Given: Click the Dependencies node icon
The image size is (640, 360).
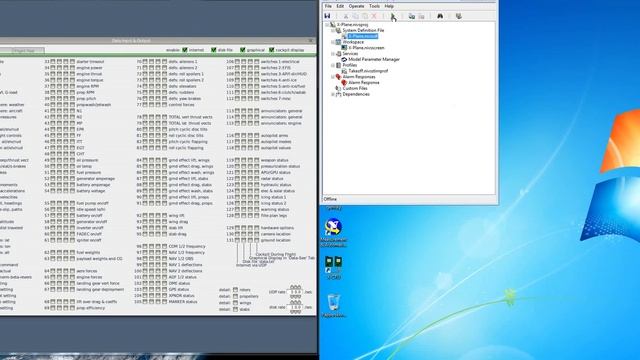Looking at the screenshot, I should (338, 94).
